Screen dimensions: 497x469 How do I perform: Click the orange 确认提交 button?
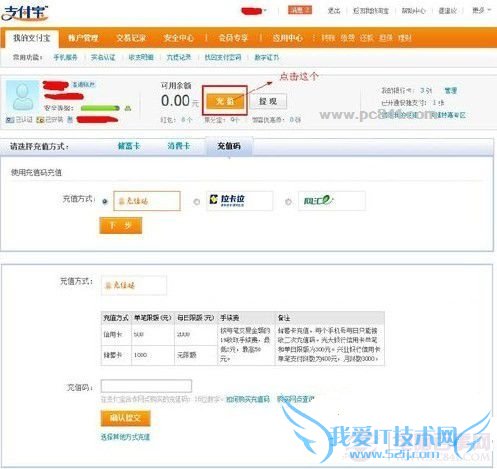pos(125,418)
